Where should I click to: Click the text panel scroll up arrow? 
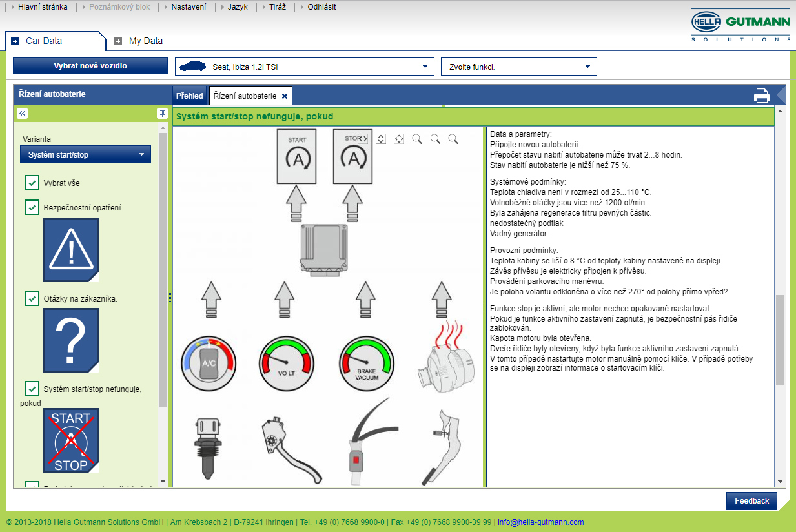pos(780,112)
